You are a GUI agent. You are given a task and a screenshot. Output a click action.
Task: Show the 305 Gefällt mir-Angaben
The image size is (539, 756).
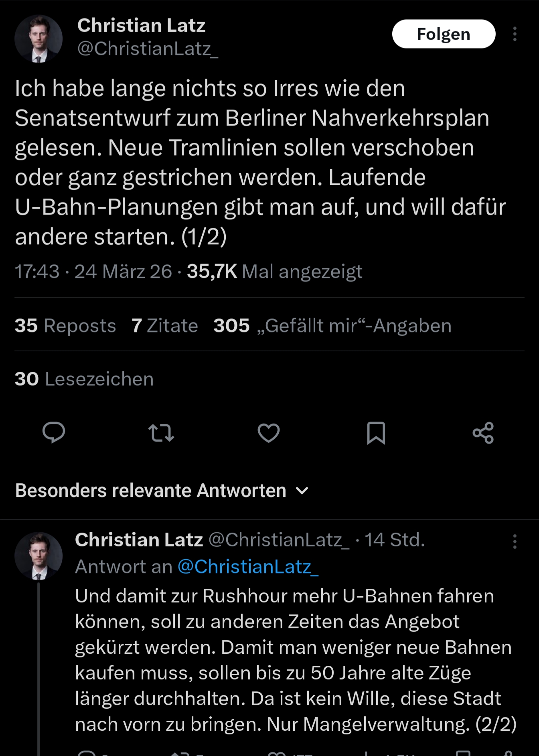pos(332,326)
